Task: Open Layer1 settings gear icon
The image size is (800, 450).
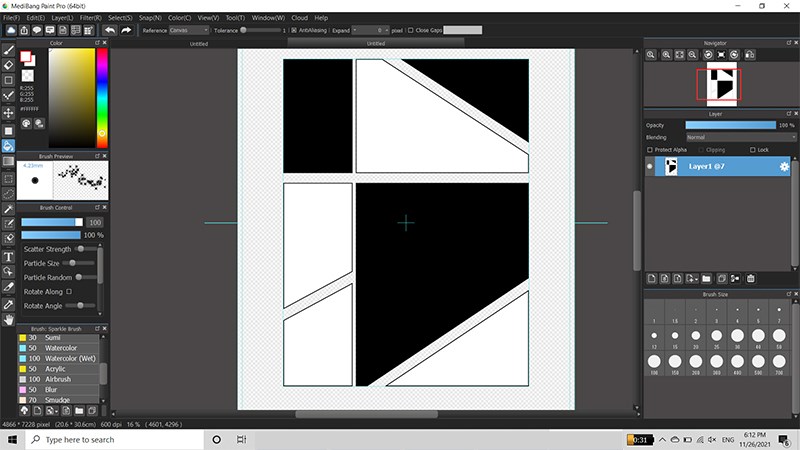Action: (784, 166)
